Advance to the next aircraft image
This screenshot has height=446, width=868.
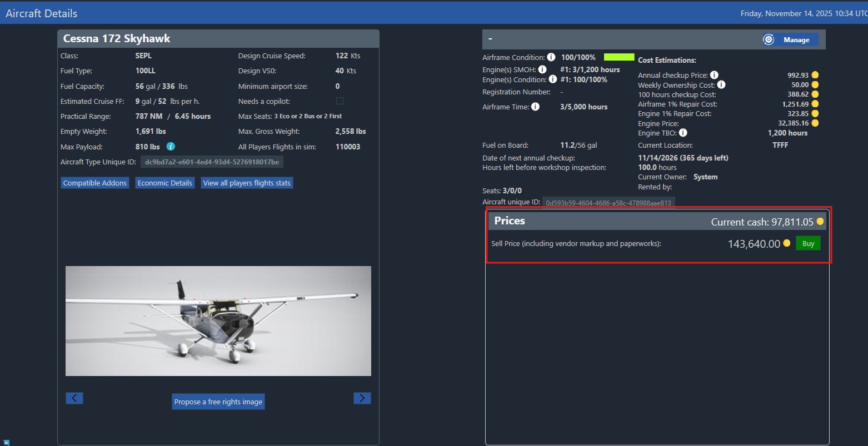tap(362, 398)
